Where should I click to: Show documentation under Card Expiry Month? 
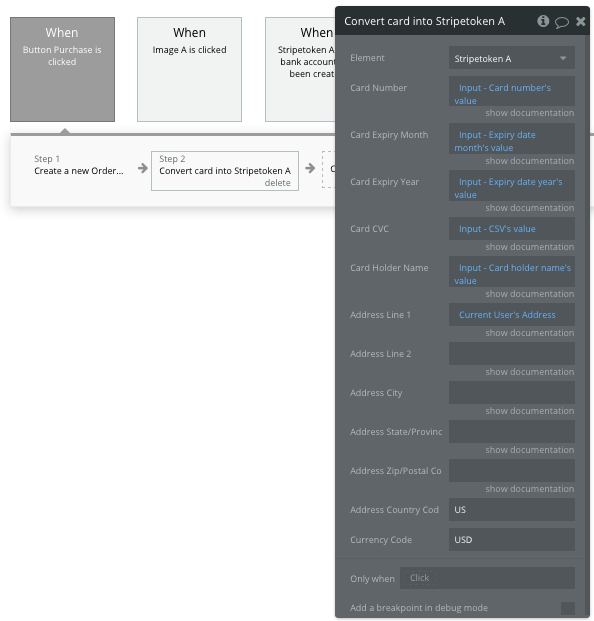[x=529, y=161]
